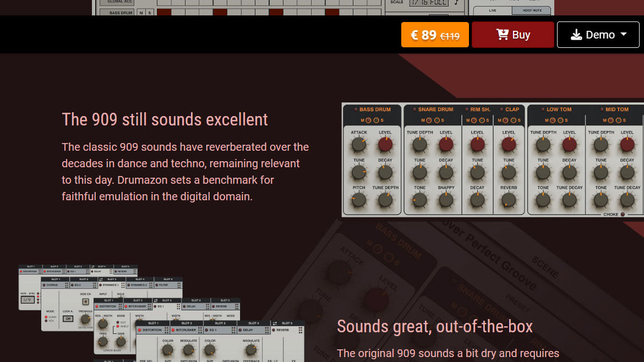Toggle the Rim Sh. power LED
The height and width of the screenshot is (362, 644).
pos(467,109)
